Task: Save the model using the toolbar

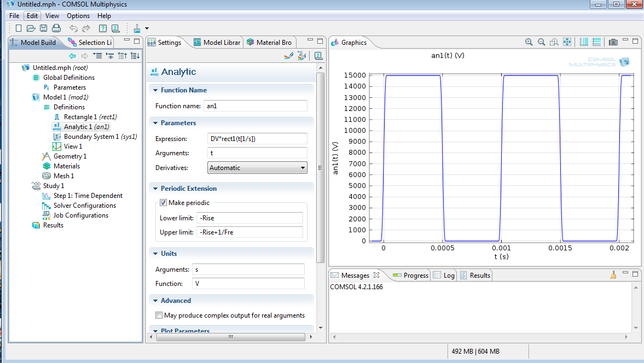Action: (x=44, y=28)
